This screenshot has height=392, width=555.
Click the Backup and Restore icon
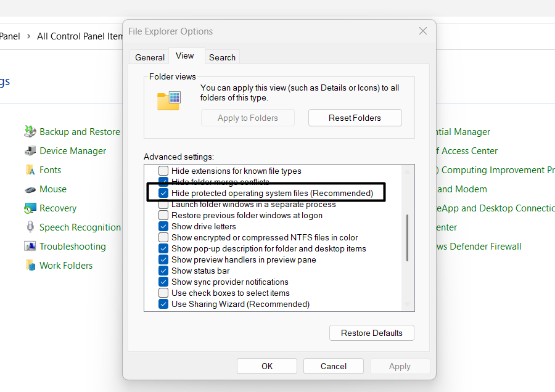click(30, 131)
